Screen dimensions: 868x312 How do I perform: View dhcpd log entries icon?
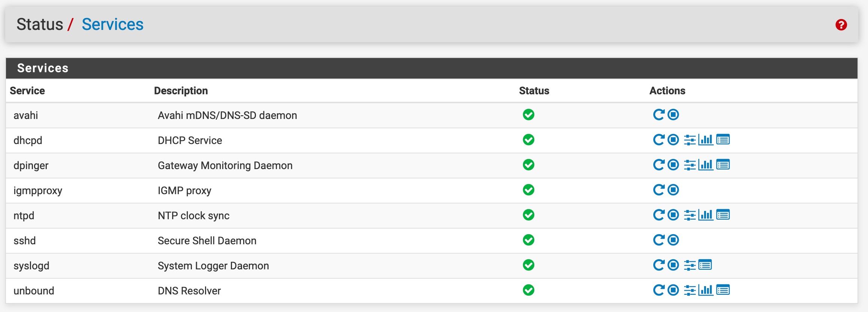click(723, 140)
